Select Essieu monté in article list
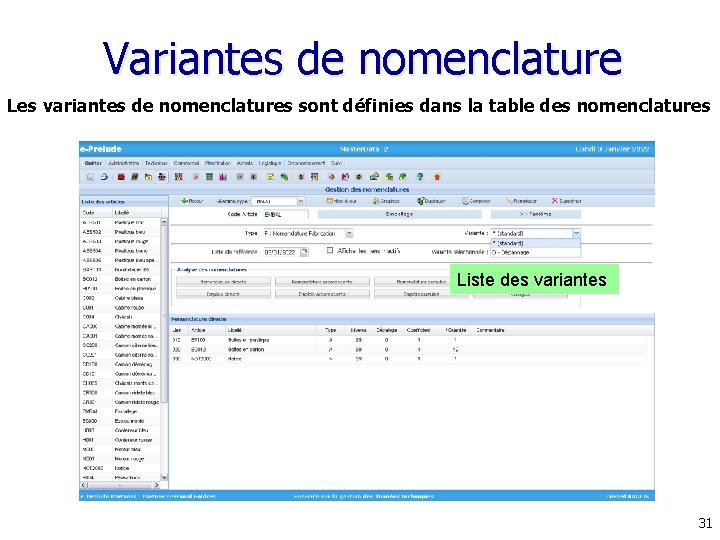720x540 pixels. click(120, 421)
